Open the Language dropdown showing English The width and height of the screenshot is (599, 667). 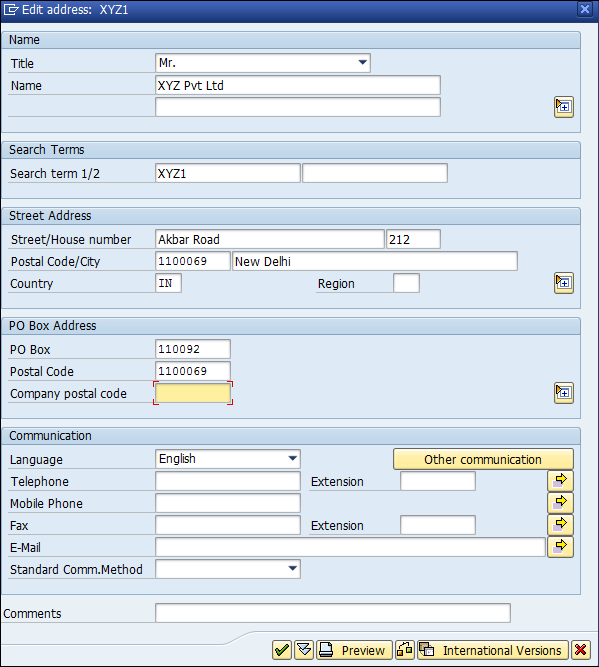click(293, 459)
